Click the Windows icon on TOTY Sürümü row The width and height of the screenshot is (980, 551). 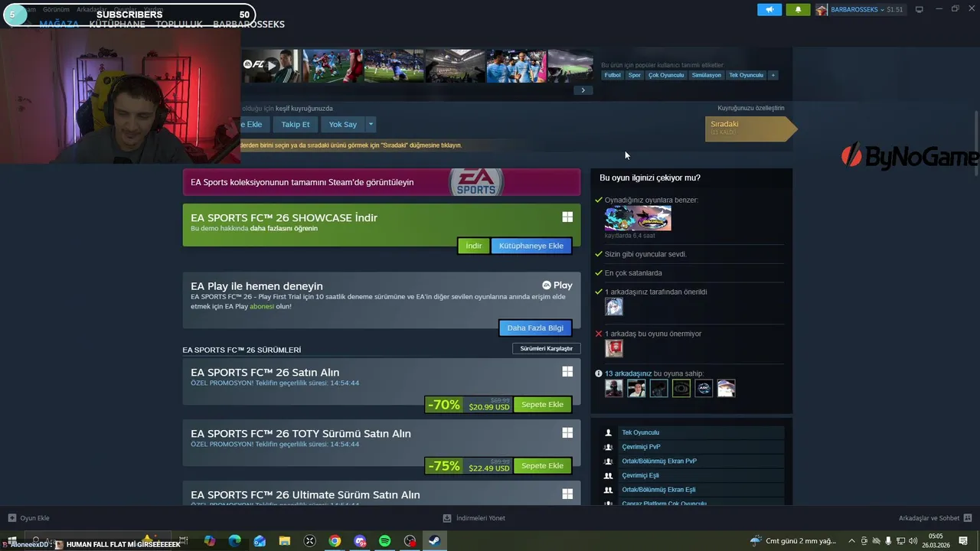[567, 432]
